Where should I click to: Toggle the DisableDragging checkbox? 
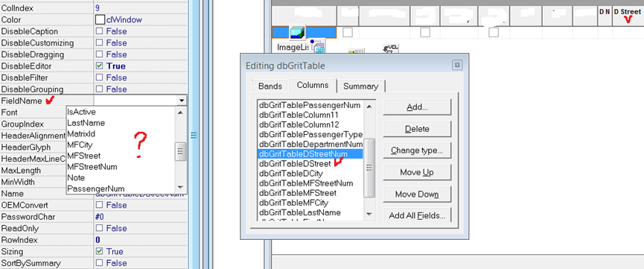click(100, 54)
